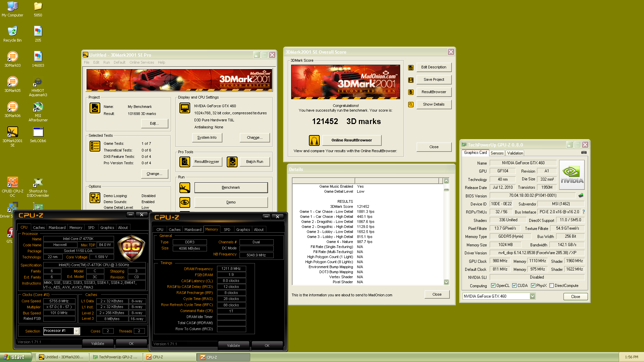This screenshot has height=362, width=644.
Task: Open My Computer desktop icon
Action: point(12,9)
